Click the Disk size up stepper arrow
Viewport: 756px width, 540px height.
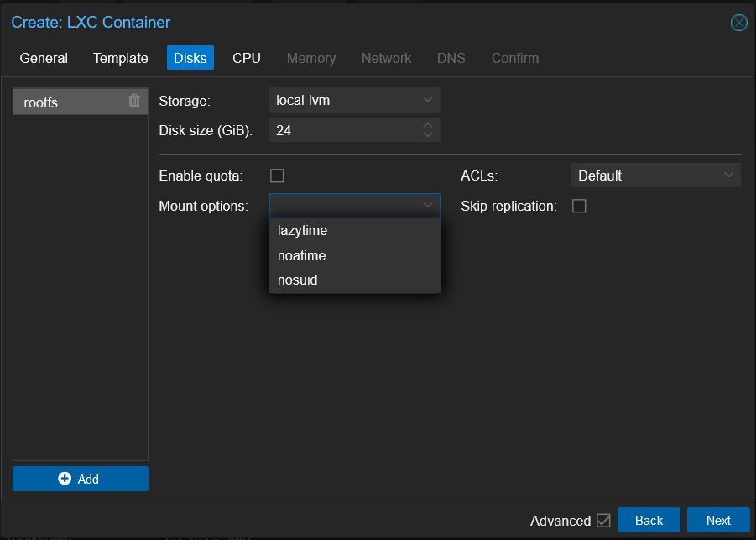427,125
